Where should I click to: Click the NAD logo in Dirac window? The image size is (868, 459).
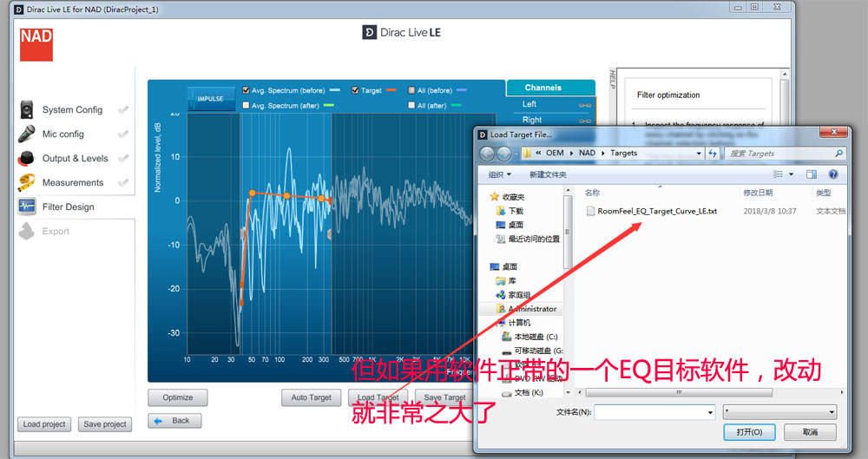pos(36,44)
